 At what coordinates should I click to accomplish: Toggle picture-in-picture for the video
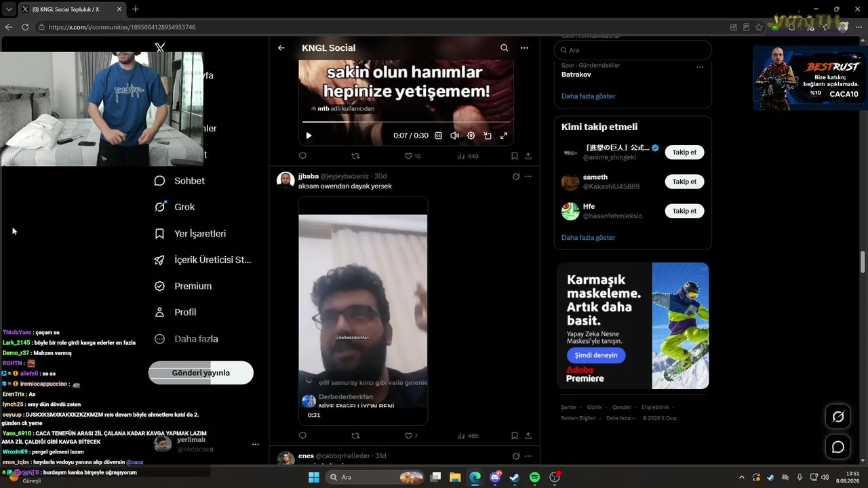488,136
